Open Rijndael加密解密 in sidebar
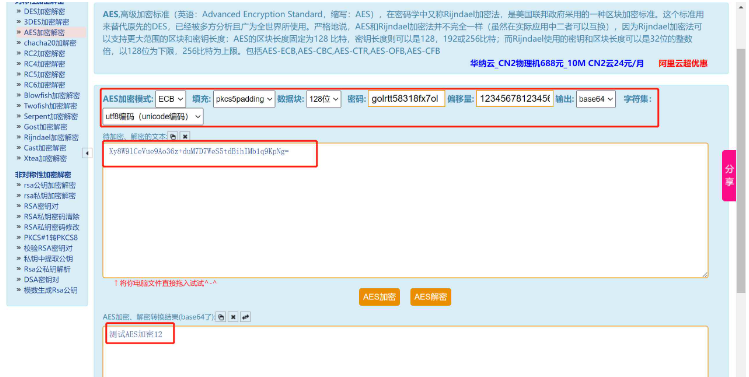Viewport: 749px width, 377px height. pyautogui.click(x=51, y=137)
